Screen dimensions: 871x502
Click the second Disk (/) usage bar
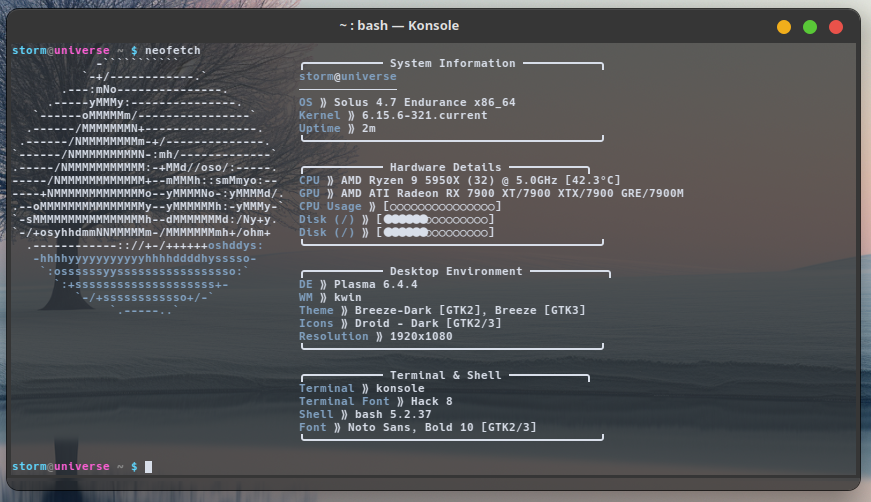click(x=435, y=232)
